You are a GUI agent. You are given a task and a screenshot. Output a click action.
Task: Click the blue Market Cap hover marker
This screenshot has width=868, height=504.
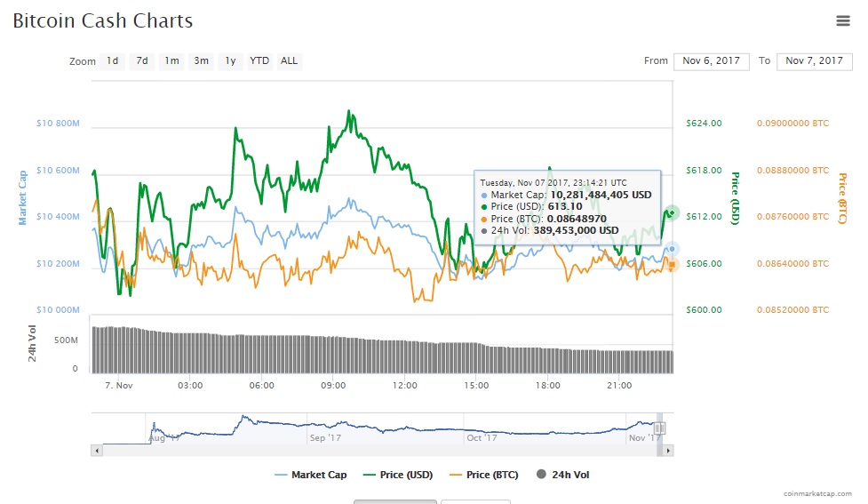[x=672, y=249]
